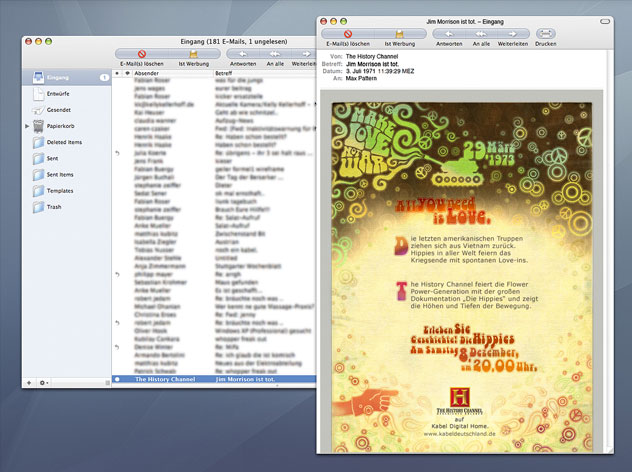This screenshot has height=472, width=632.
Task: Delete email via E-Mail(s) löschen in inbox window
Action: pos(140,54)
